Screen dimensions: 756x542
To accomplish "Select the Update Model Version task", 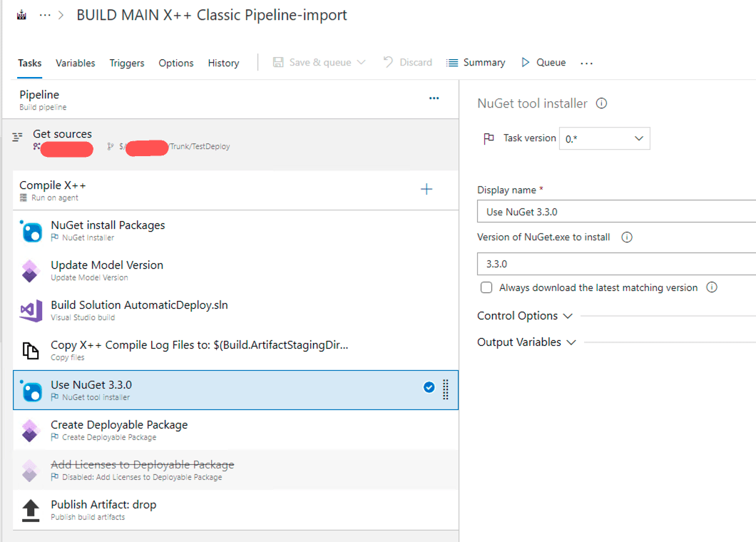I will (x=235, y=270).
